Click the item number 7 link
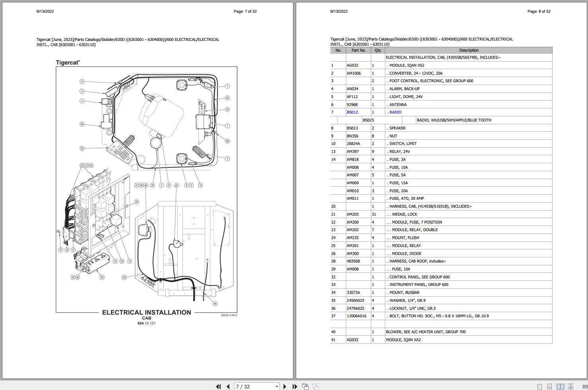This screenshot has height=390, width=588. coord(332,112)
